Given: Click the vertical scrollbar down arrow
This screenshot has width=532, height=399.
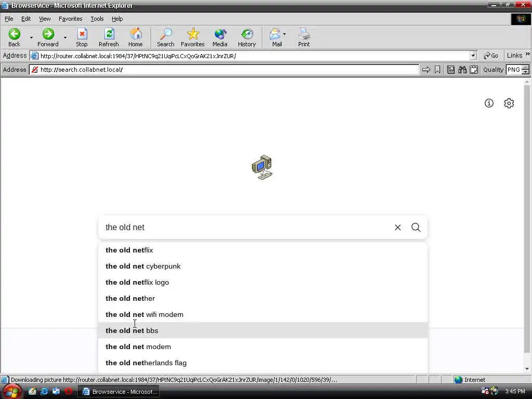Looking at the screenshot, I should 527,368.
